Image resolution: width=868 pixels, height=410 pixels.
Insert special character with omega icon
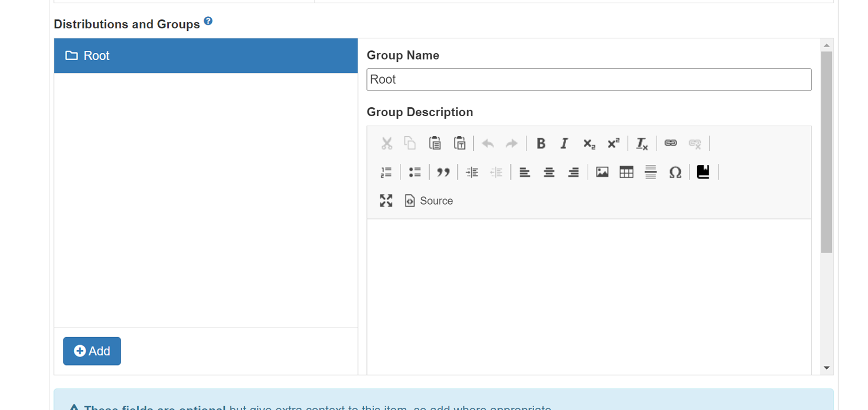[x=675, y=172]
